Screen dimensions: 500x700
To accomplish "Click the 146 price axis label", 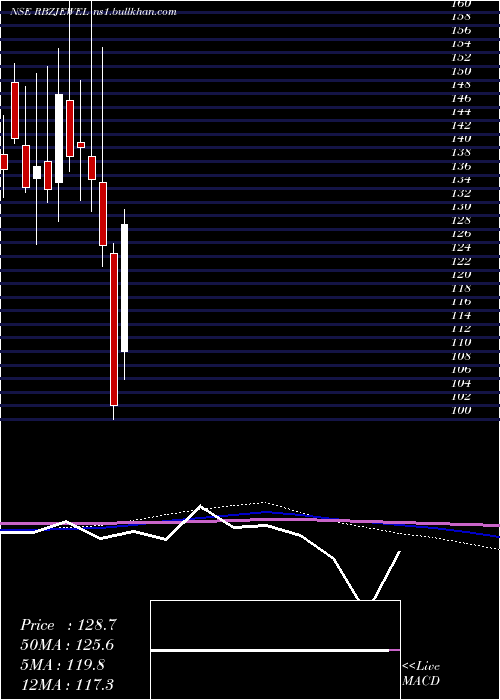I will [461, 98].
